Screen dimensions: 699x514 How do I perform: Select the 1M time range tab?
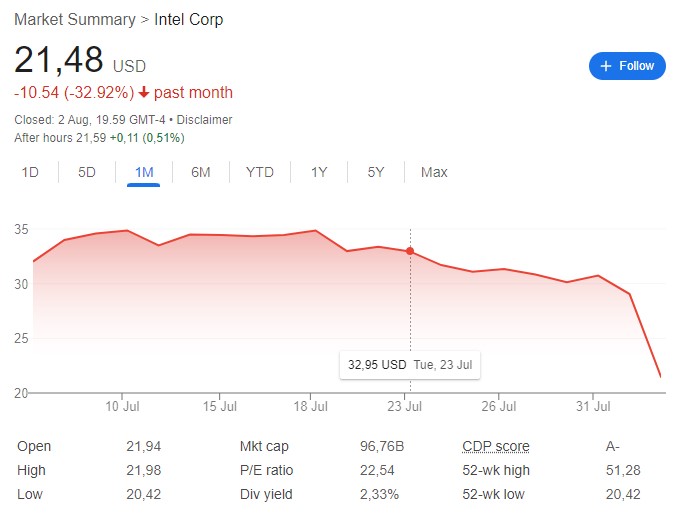click(144, 172)
